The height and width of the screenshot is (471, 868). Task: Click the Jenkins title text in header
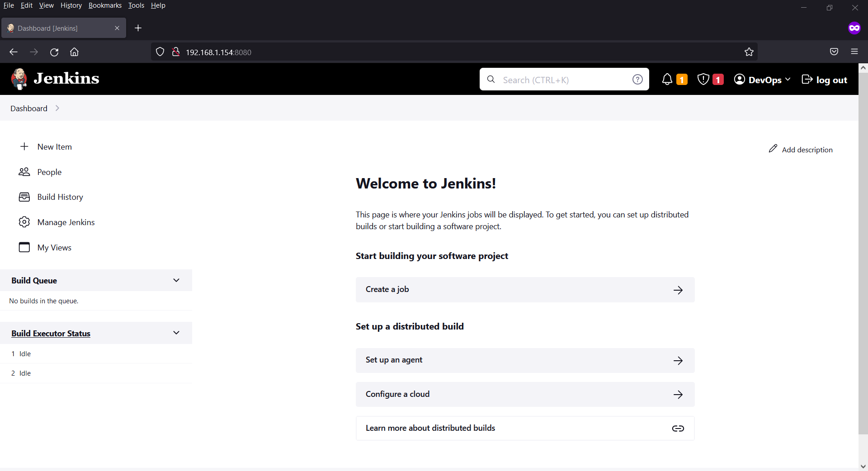click(66, 78)
